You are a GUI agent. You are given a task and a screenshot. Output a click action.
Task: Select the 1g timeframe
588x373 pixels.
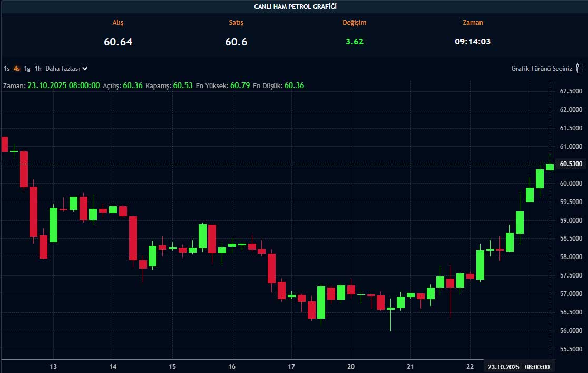[x=27, y=69]
